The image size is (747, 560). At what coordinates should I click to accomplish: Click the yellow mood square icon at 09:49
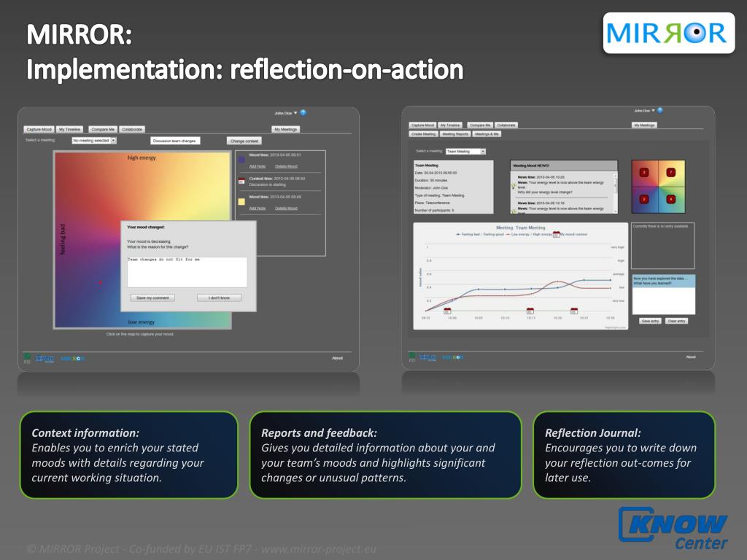[x=241, y=202]
